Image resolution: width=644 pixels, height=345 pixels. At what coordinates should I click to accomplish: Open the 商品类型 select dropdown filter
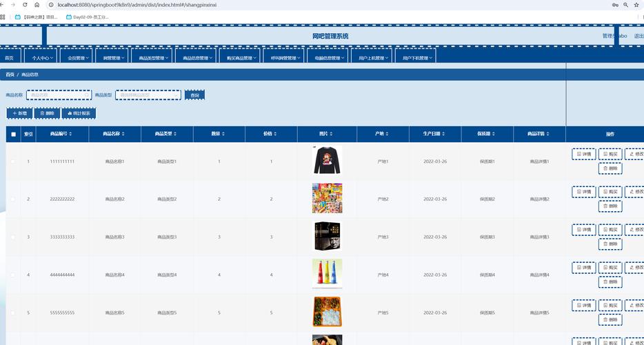point(148,95)
